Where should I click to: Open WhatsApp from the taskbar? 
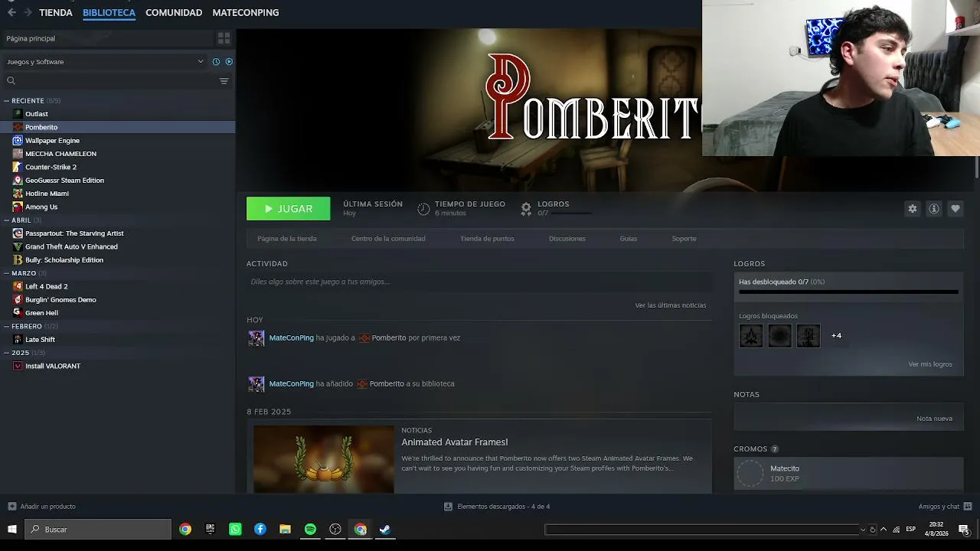(x=235, y=530)
